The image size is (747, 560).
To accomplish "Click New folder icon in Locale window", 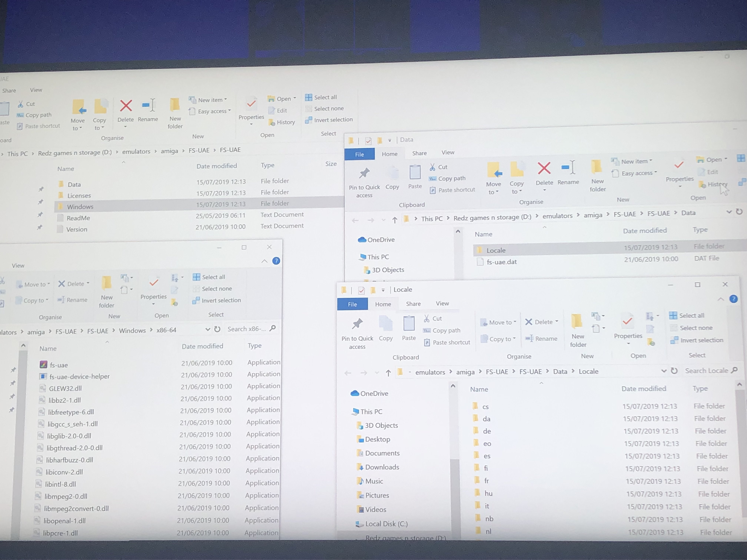I will (577, 321).
